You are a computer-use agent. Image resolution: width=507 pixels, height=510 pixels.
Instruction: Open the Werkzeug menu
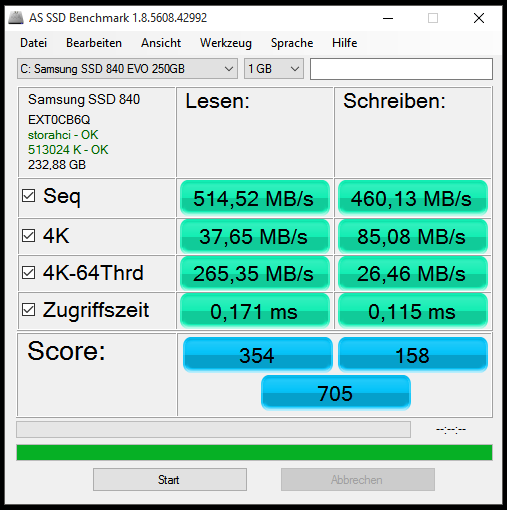[226, 43]
